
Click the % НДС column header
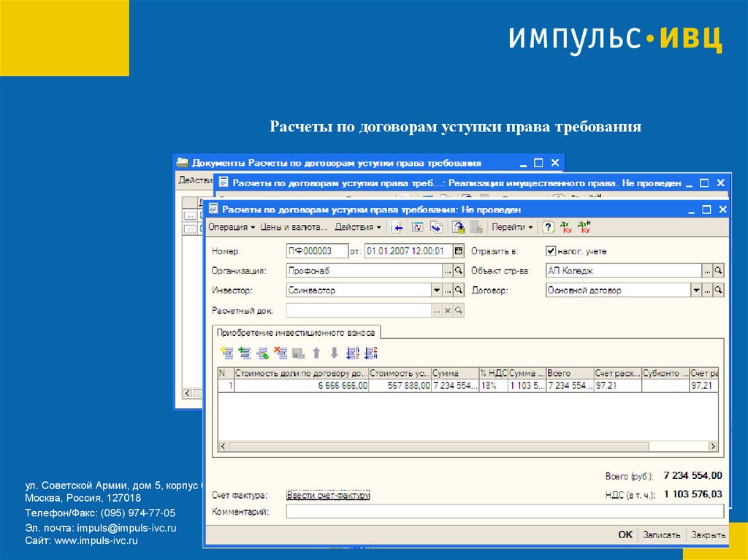coord(493,374)
